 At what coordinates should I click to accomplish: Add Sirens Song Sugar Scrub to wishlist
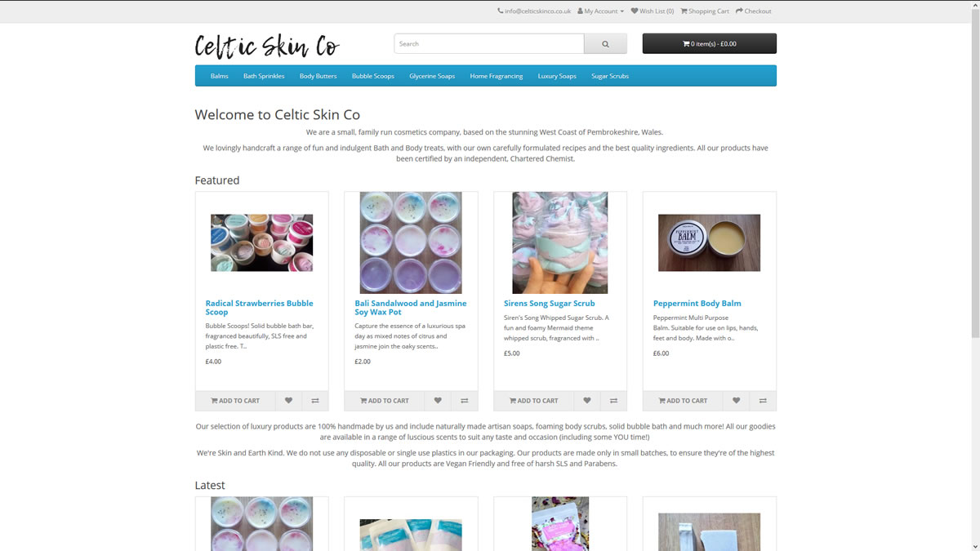pos(587,401)
